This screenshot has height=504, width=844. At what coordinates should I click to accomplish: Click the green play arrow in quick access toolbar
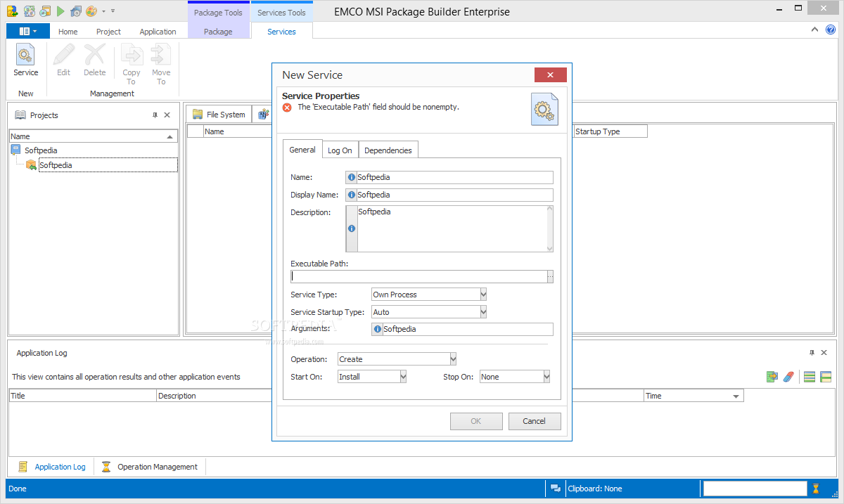pyautogui.click(x=60, y=11)
